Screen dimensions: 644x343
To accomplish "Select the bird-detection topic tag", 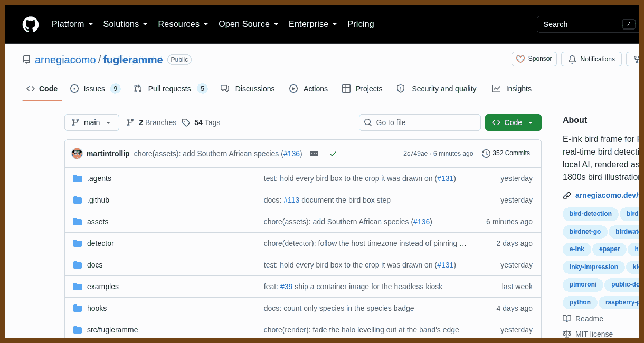I will [x=591, y=214].
